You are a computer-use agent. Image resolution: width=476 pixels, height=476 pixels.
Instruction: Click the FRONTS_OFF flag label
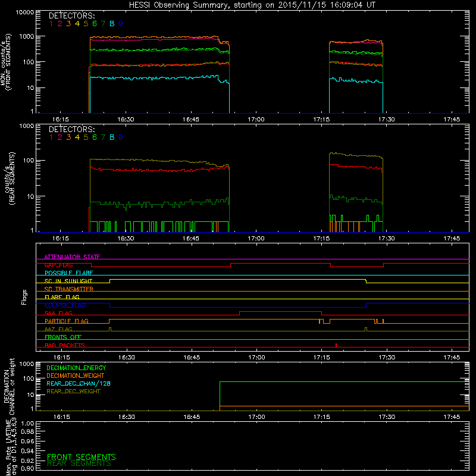63,337
